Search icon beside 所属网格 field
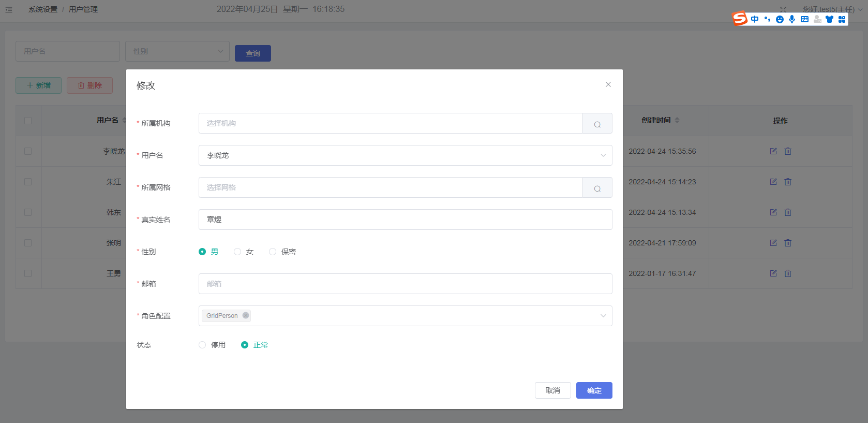Image resolution: width=868 pixels, height=423 pixels. coord(597,188)
